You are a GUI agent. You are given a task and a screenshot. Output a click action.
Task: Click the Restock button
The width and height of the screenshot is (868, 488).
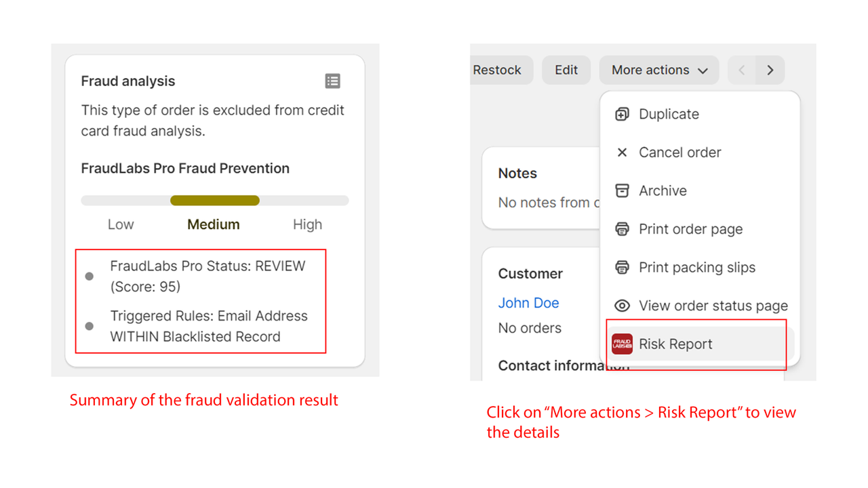click(x=501, y=70)
